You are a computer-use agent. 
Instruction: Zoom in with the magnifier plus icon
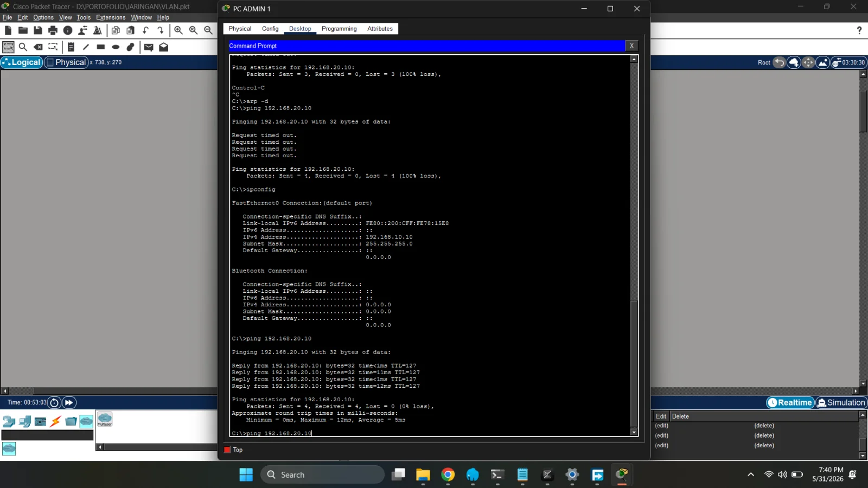178,30
